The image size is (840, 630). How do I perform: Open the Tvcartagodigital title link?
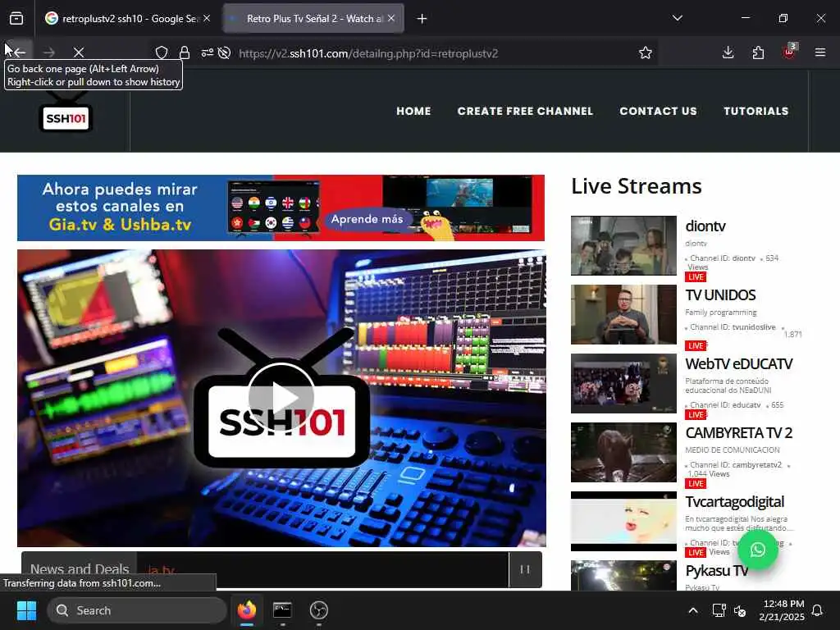[x=734, y=502]
